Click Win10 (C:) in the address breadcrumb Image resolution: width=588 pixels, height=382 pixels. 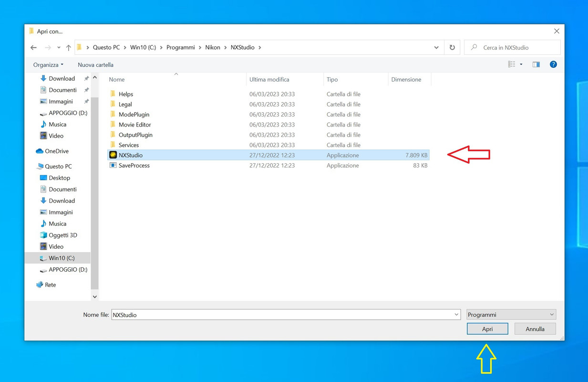click(x=144, y=48)
